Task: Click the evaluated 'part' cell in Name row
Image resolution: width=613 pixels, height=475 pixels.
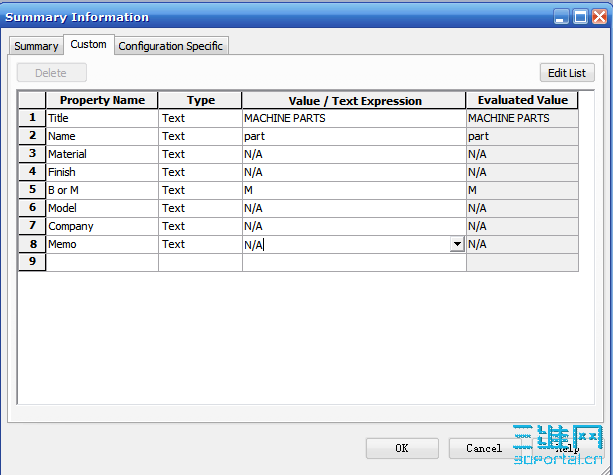Action: (x=522, y=136)
